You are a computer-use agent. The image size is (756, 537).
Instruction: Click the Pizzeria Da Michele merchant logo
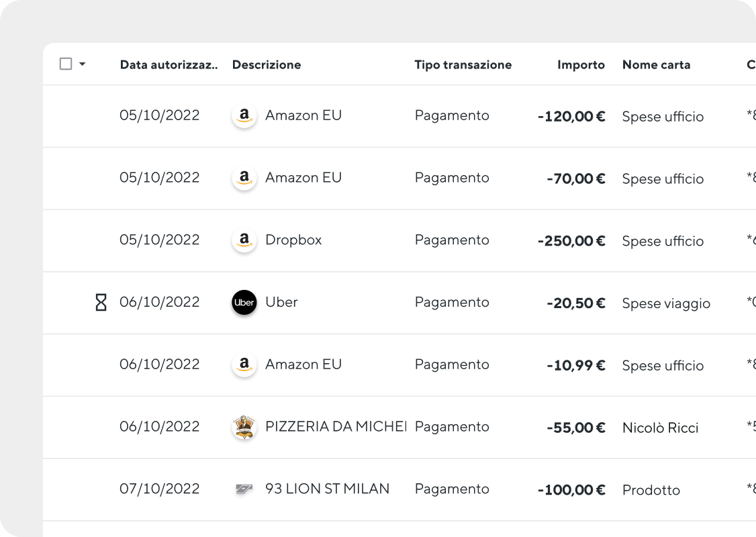244,427
